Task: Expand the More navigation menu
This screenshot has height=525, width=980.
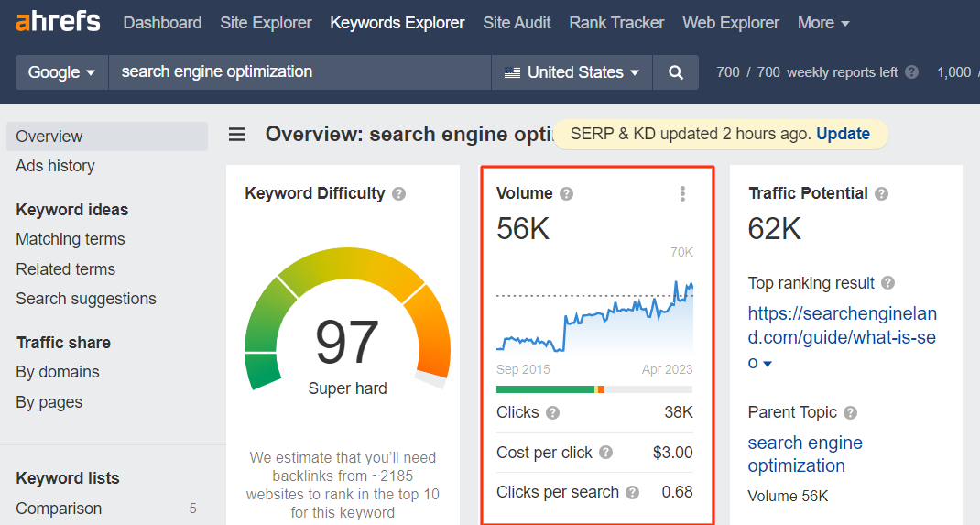Action: point(823,23)
